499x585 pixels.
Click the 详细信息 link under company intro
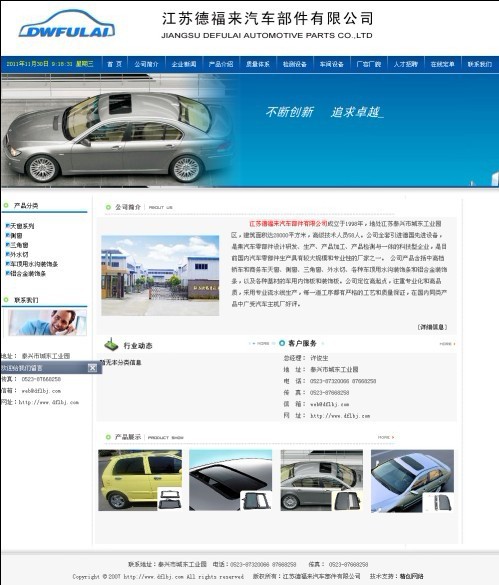pyautogui.click(x=432, y=327)
